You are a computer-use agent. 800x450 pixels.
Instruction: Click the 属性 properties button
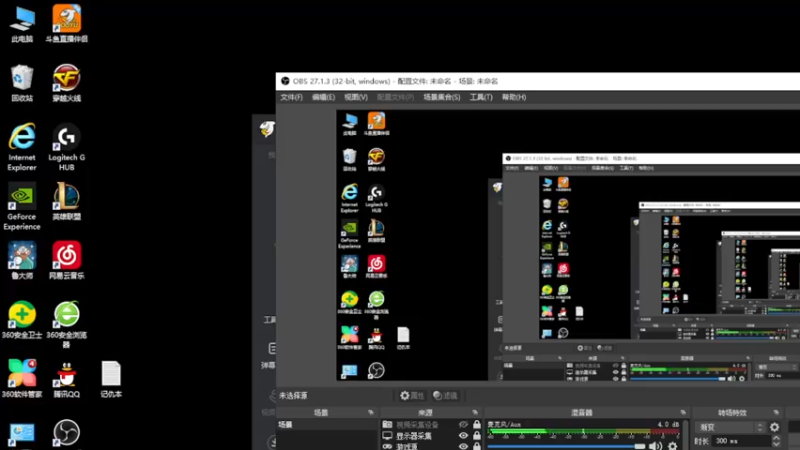tap(412, 395)
